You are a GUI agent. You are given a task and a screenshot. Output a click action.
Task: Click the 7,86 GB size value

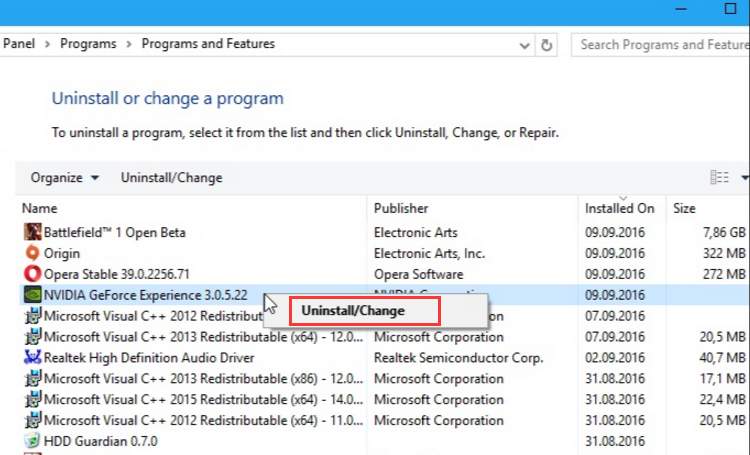pyautogui.click(x=724, y=232)
